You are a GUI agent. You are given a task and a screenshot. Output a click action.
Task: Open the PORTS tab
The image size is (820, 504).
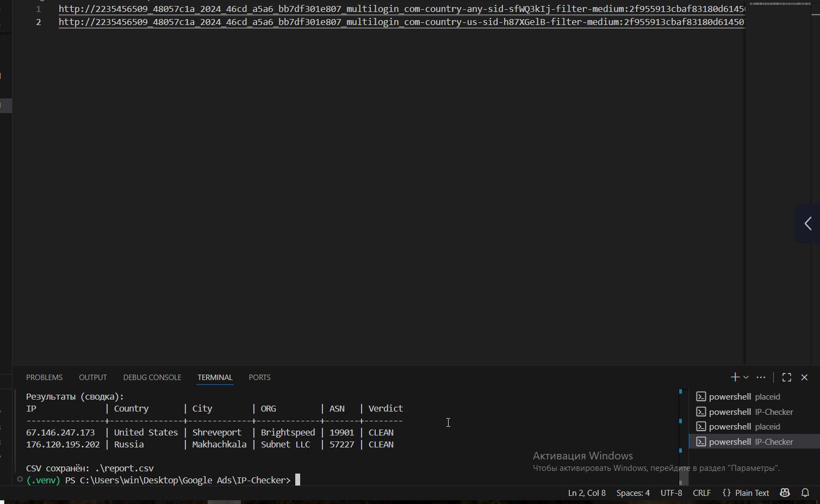(x=259, y=377)
